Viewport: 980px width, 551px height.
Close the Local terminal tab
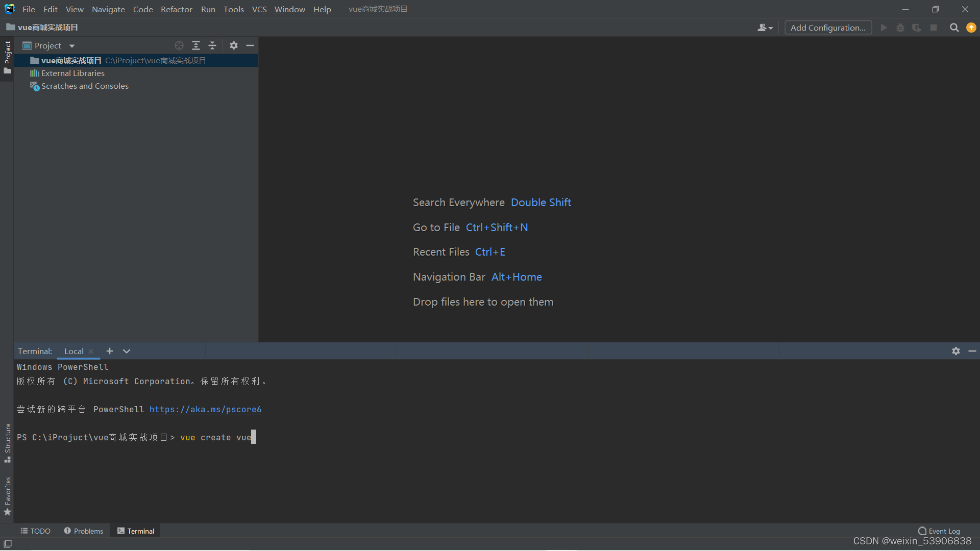pos(91,351)
